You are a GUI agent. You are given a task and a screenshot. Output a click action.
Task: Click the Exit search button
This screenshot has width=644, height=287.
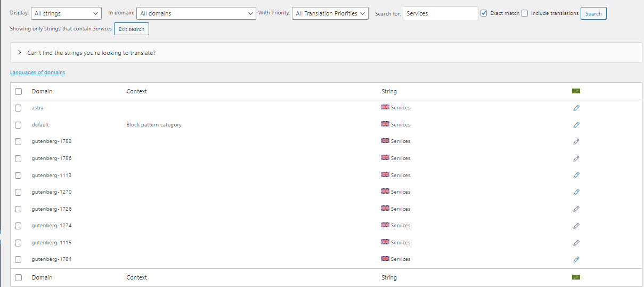(x=131, y=29)
